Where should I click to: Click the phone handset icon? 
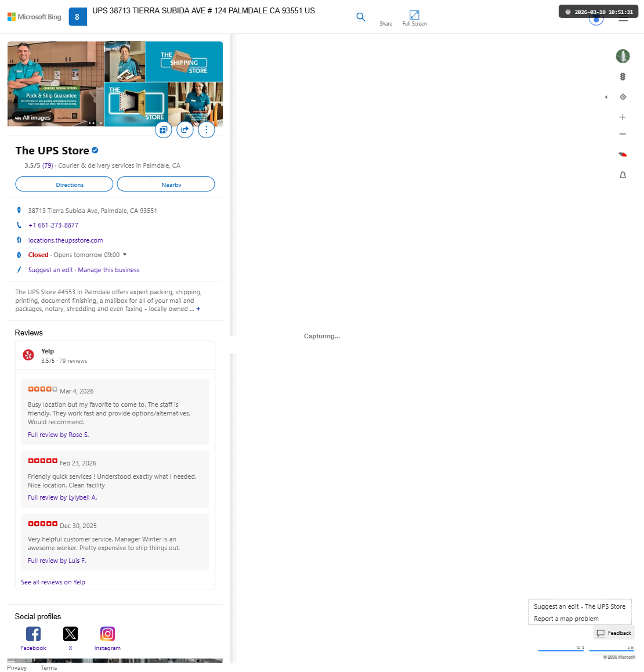click(x=19, y=225)
